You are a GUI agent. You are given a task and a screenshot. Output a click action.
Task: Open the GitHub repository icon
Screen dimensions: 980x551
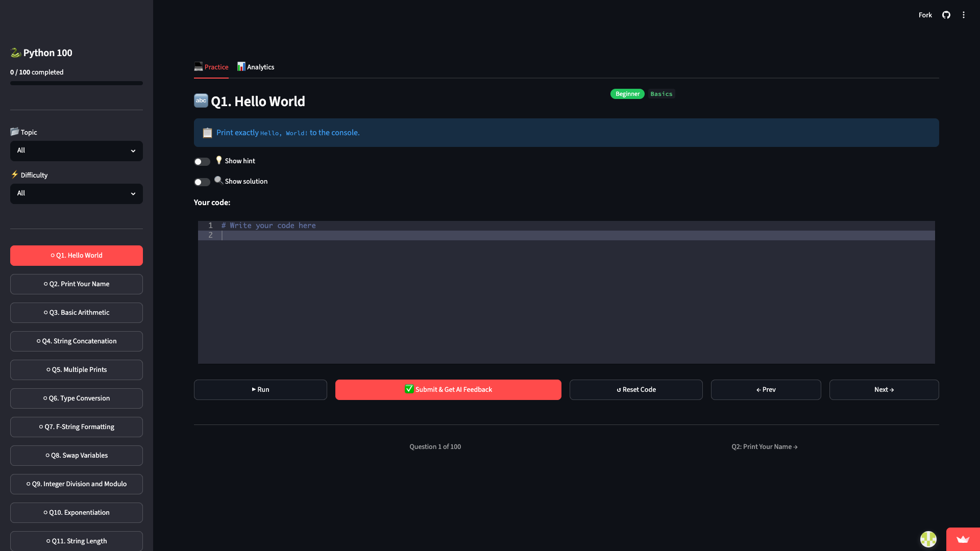click(946, 15)
